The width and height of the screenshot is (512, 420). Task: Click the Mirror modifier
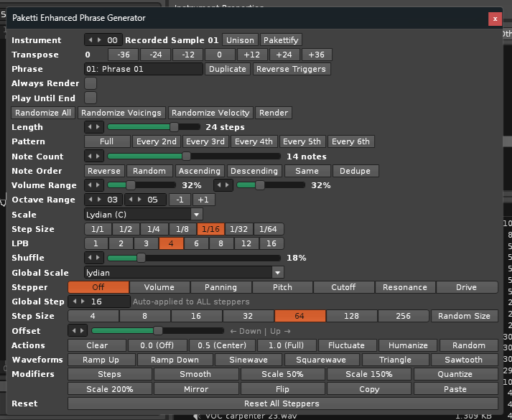coord(196,389)
